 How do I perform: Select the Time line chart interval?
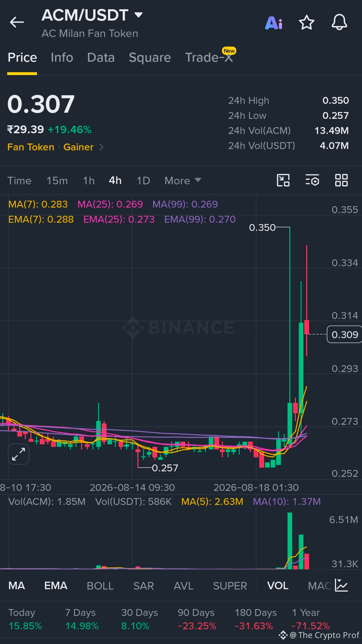point(20,181)
